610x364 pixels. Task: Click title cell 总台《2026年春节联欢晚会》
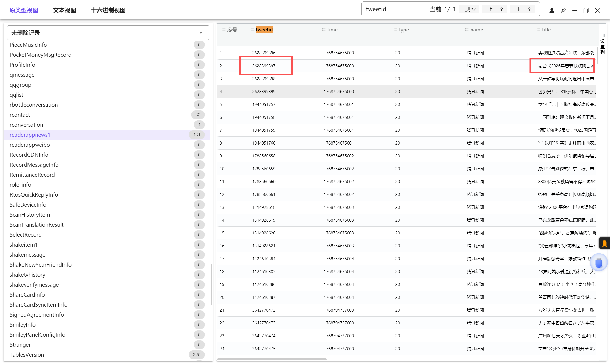(566, 66)
